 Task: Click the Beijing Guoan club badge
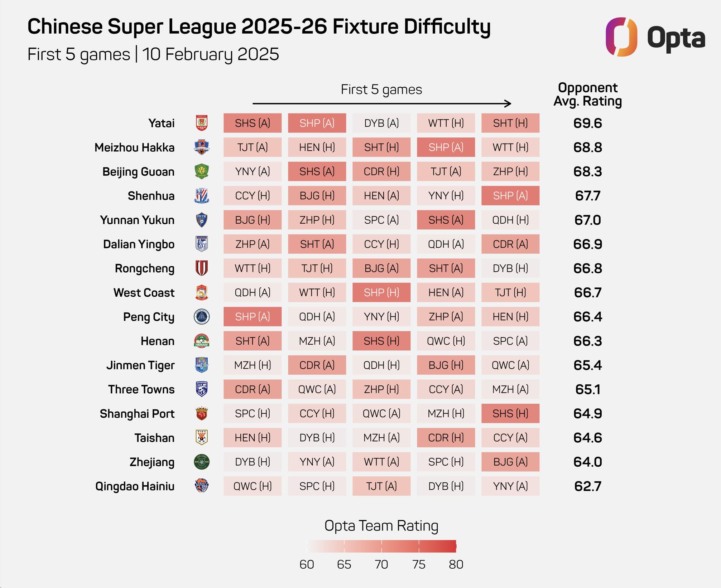click(x=202, y=171)
